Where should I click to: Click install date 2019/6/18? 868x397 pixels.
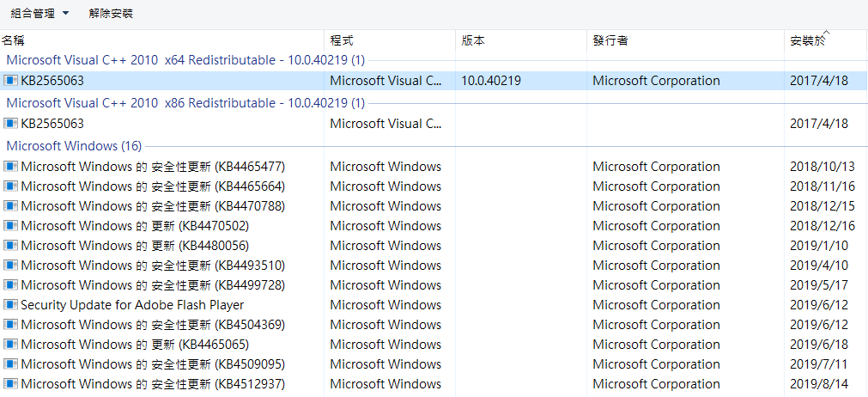point(819,345)
